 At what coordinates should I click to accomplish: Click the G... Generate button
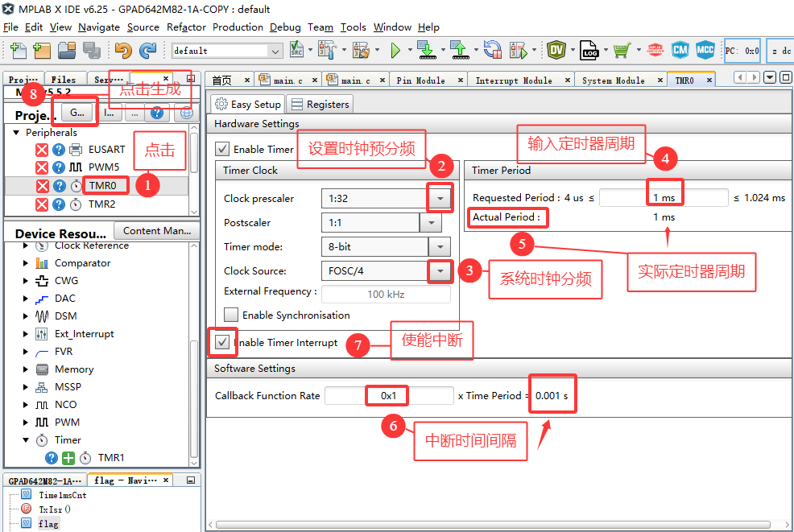(77, 113)
